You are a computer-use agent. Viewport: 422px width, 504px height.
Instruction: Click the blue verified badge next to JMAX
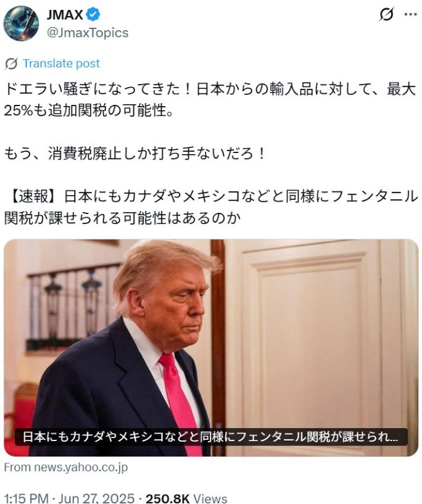(93, 14)
